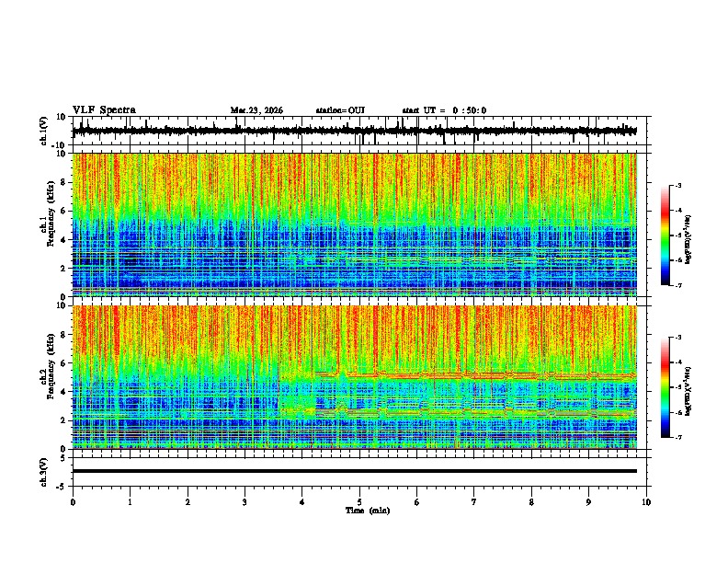This screenshot has width=728, height=563.
Task: Click the "6" kHz tick on ch.2 frequency axis
Action: [63, 363]
